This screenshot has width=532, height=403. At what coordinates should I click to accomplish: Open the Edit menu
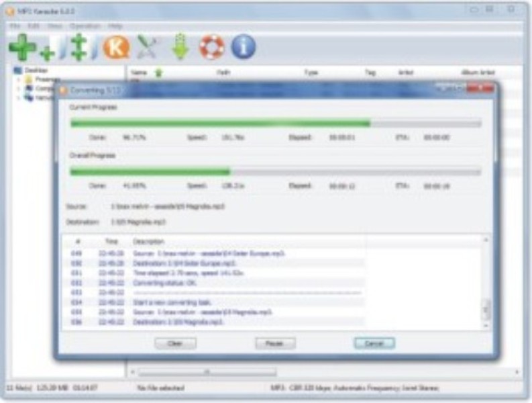tap(34, 26)
